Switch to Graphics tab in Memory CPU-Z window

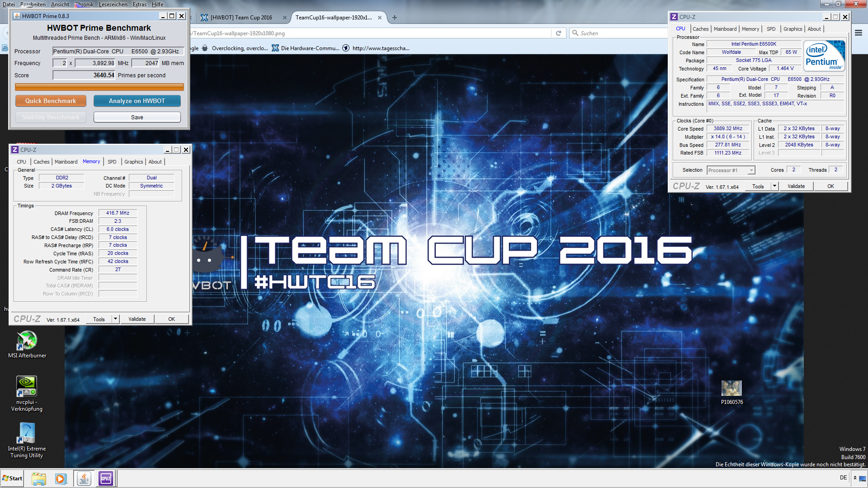pyautogui.click(x=134, y=162)
